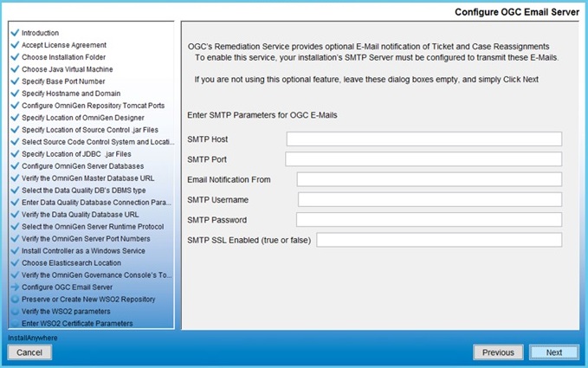Select the Enter WSO2 Certificate Parameters step text

click(77, 323)
